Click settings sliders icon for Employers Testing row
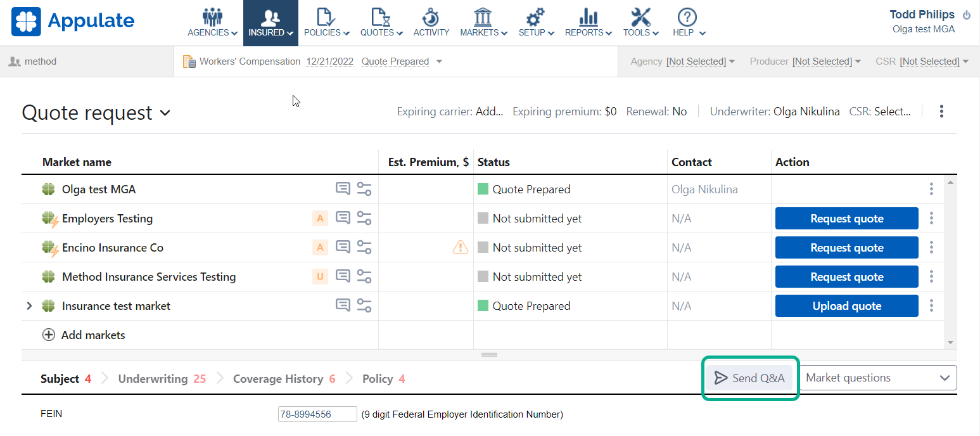 click(x=364, y=219)
